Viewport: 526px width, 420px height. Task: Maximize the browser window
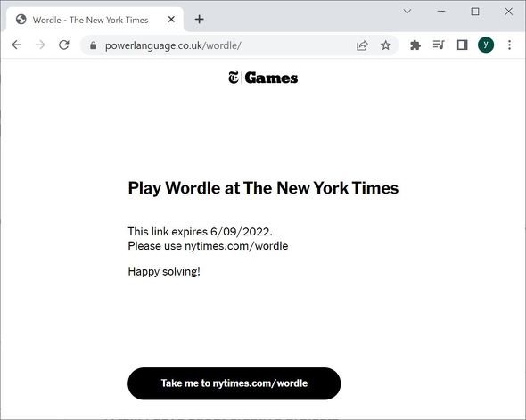pyautogui.click(x=475, y=12)
